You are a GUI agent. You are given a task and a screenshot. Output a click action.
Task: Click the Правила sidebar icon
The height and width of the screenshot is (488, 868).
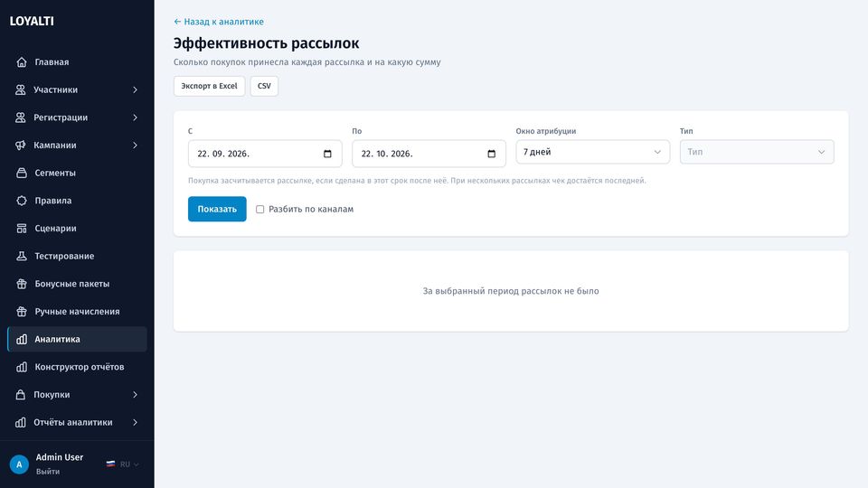tap(22, 201)
